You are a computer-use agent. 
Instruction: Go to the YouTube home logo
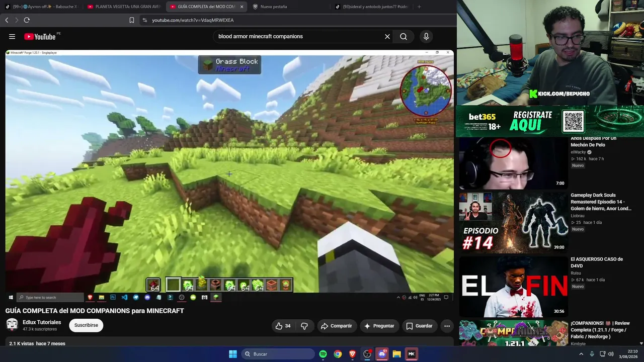(40, 36)
